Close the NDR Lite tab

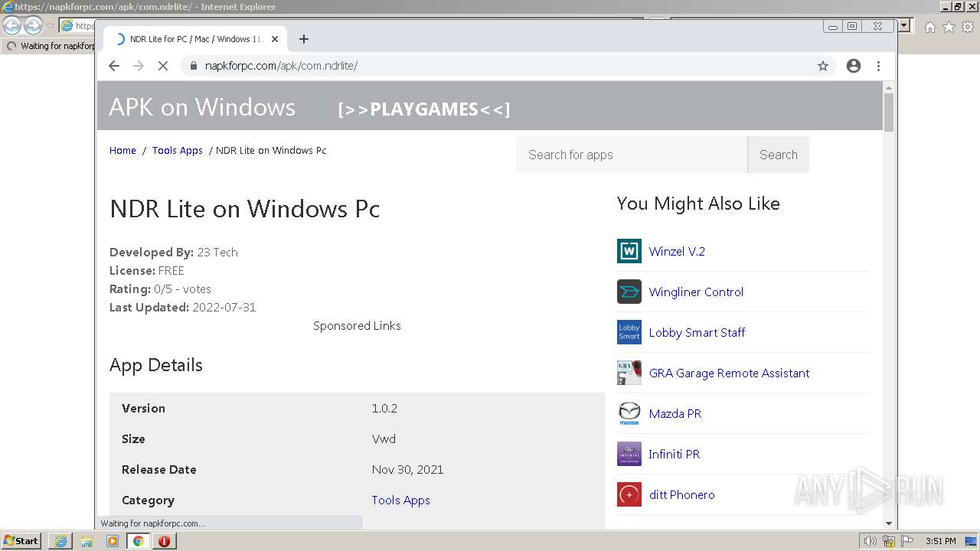point(275,39)
